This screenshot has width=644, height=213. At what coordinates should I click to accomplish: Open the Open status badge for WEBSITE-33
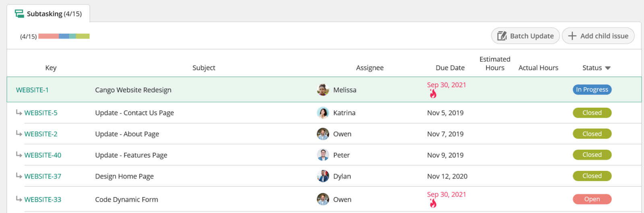[592, 199]
